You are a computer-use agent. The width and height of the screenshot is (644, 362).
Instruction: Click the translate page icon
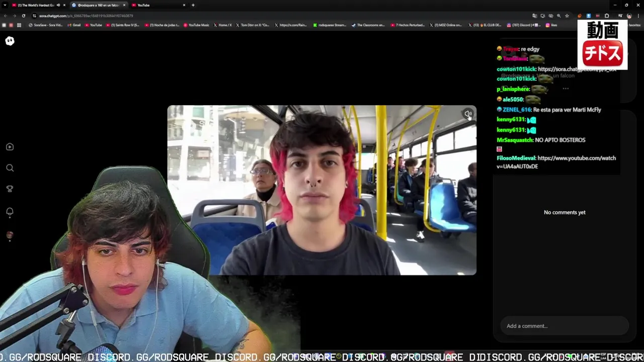click(535, 16)
